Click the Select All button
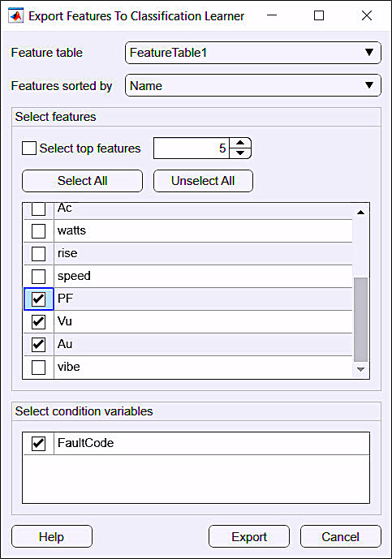This screenshot has width=392, height=559. pos(83,181)
